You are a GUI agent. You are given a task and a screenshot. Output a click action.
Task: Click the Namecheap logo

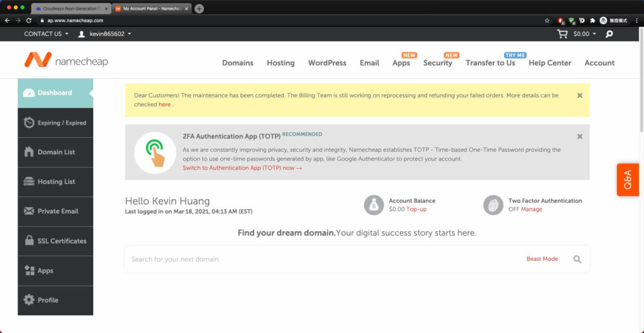point(66,60)
